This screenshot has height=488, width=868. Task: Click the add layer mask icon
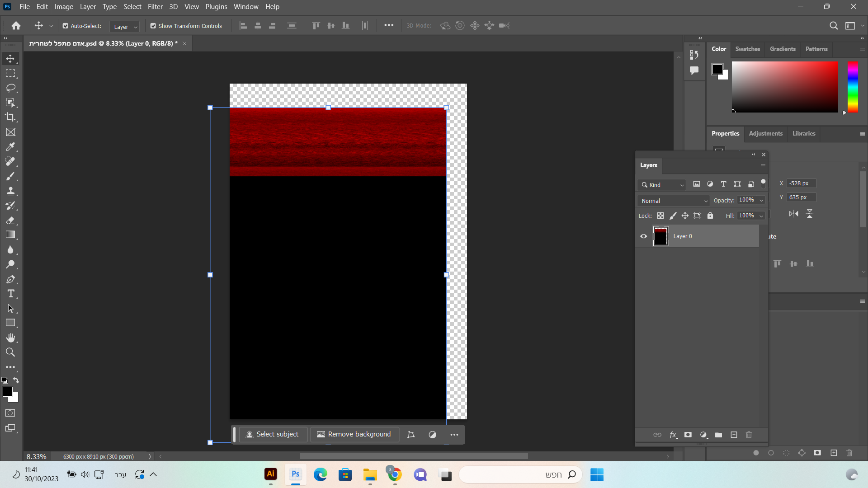pyautogui.click(x=688, y=435)
